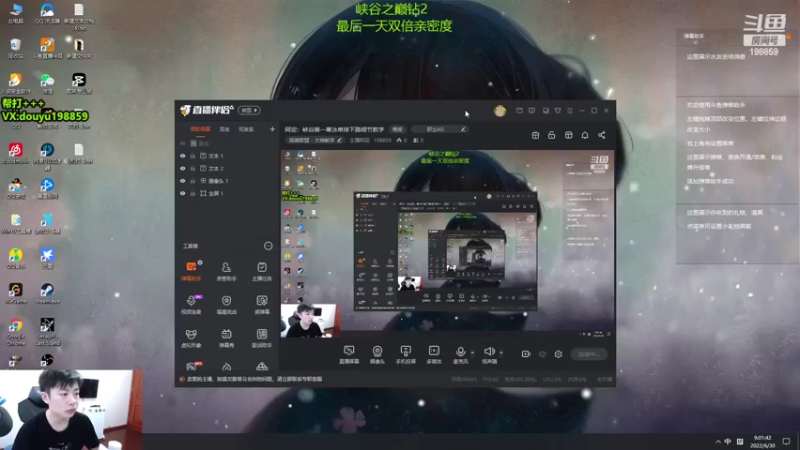Click the 扬声器 speaker icon

coord(489,354)
